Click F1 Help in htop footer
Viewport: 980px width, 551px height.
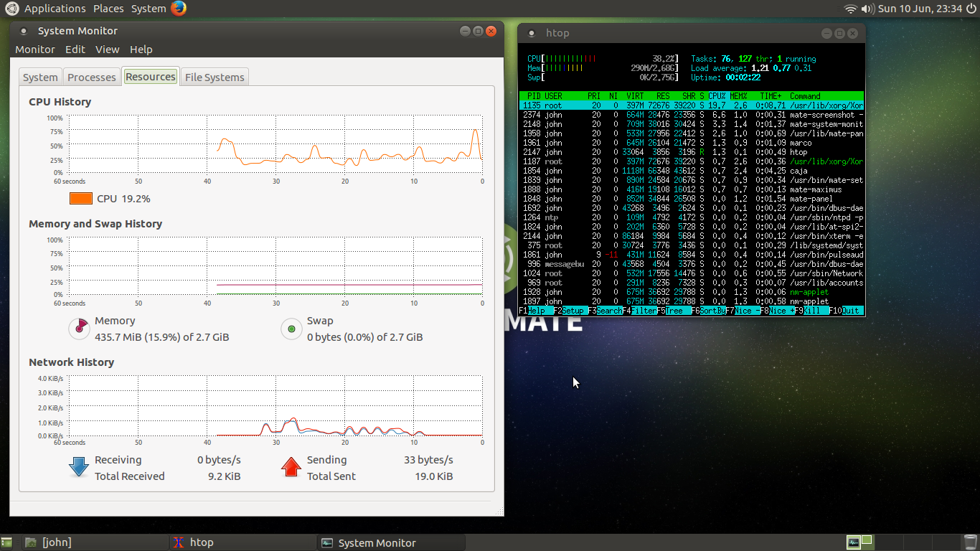(x=536, y=311)
